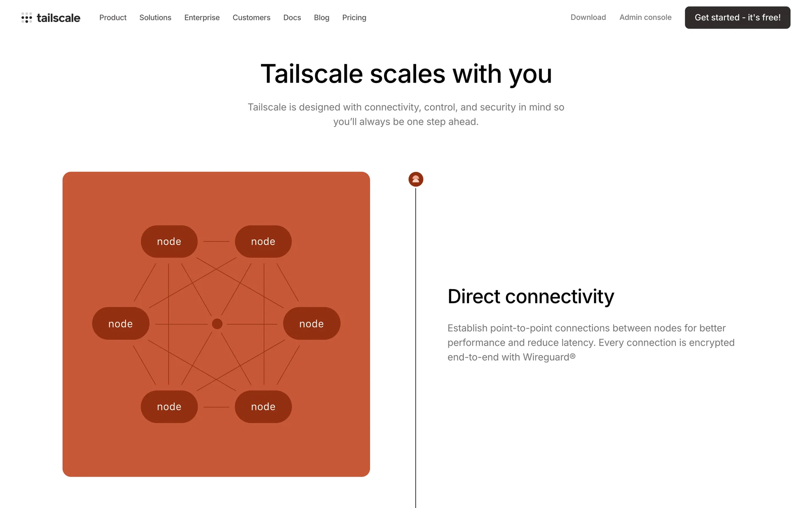Click the orange mesh diagram card
Image resolution: width=812 pixels, height=508 pixels.
click(x=216, y=449)
